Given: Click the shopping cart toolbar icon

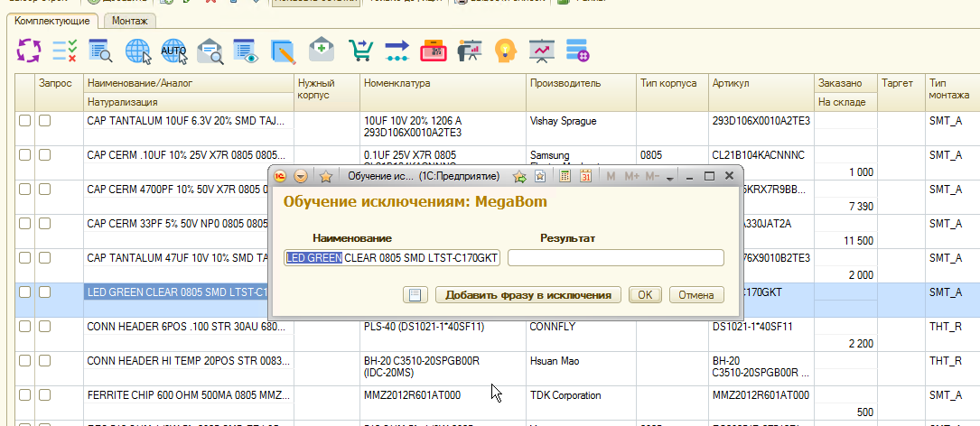Looking at the screenshot, I should (x=360, y=51).
